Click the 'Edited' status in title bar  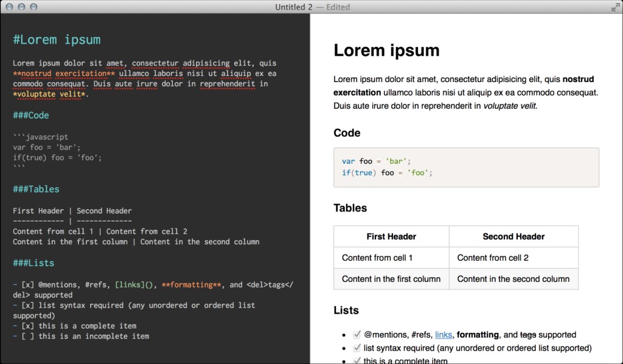338,7
